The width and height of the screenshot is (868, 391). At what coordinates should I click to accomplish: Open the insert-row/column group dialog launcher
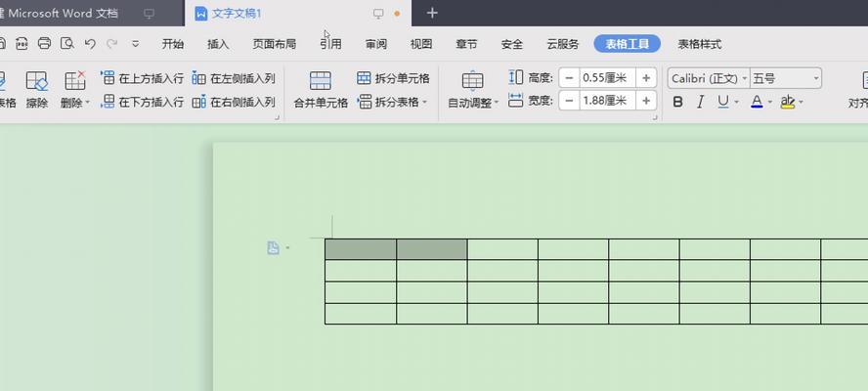[278, 117]
